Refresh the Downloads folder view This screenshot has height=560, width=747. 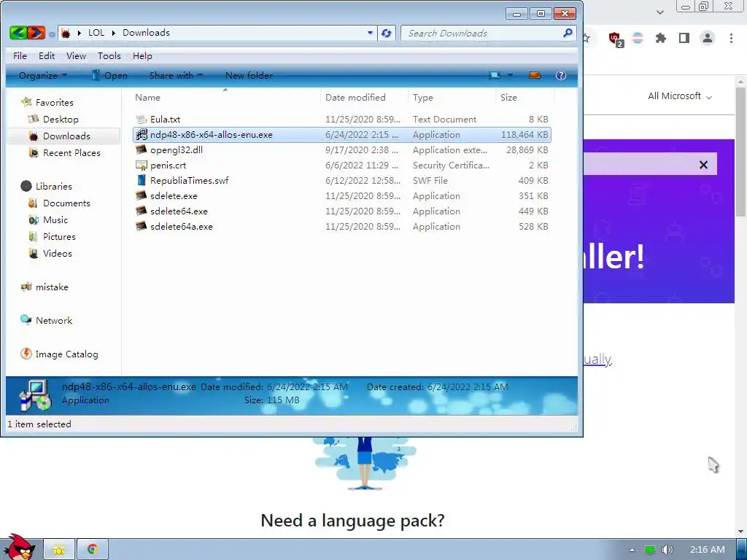[x=387, y=33]
